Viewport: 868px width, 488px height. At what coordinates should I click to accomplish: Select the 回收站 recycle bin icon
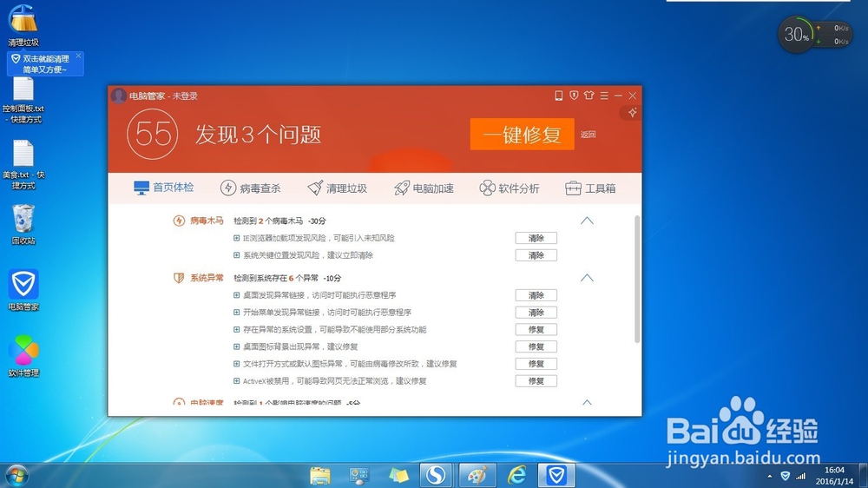pyautogui.click(x=23, y=224)
